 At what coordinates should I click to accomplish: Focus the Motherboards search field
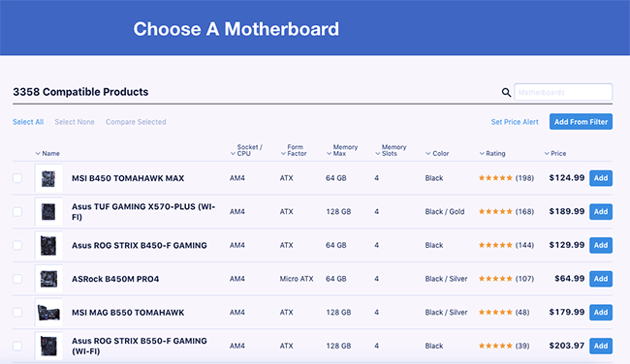[x=563, y=92]
